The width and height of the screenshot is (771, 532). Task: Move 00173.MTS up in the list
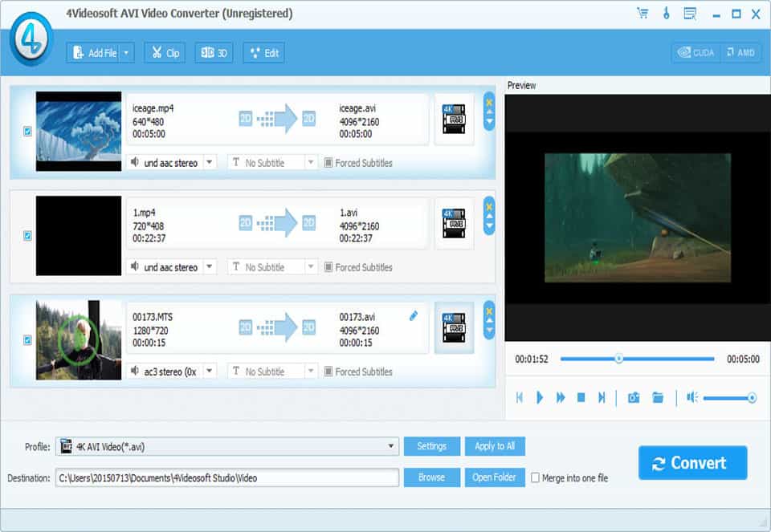[489, 320]
